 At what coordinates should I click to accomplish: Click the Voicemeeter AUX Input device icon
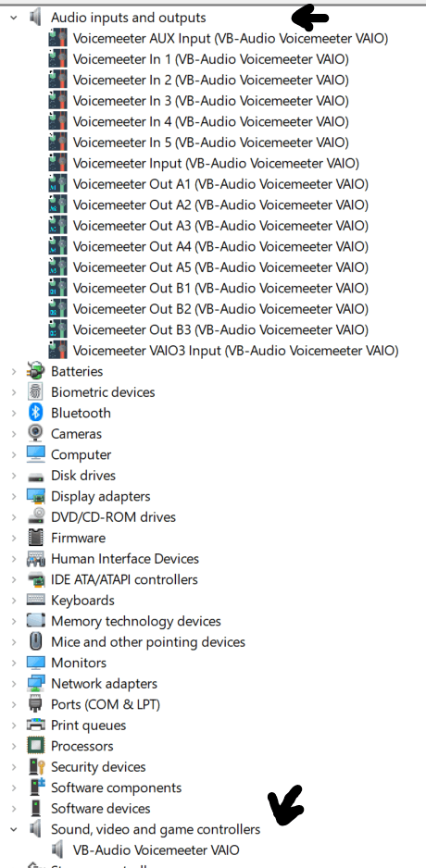pos(57,39)
